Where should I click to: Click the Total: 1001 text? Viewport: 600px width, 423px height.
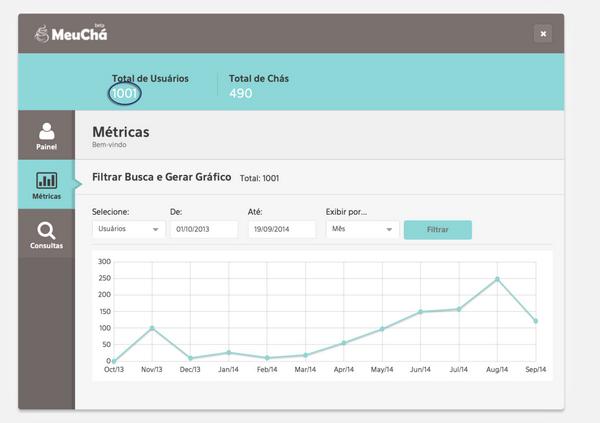click(259, 178)
